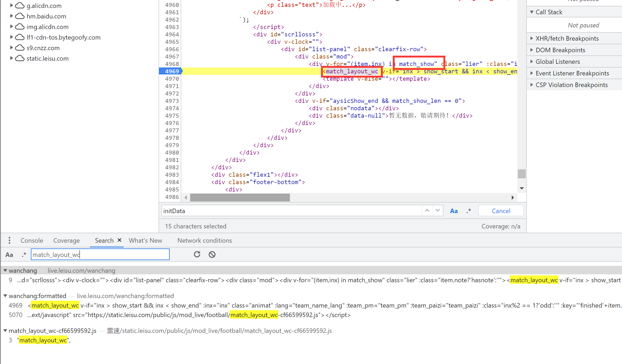Close the Search drawer tab

pyautogui.click(x=119, y=240)
